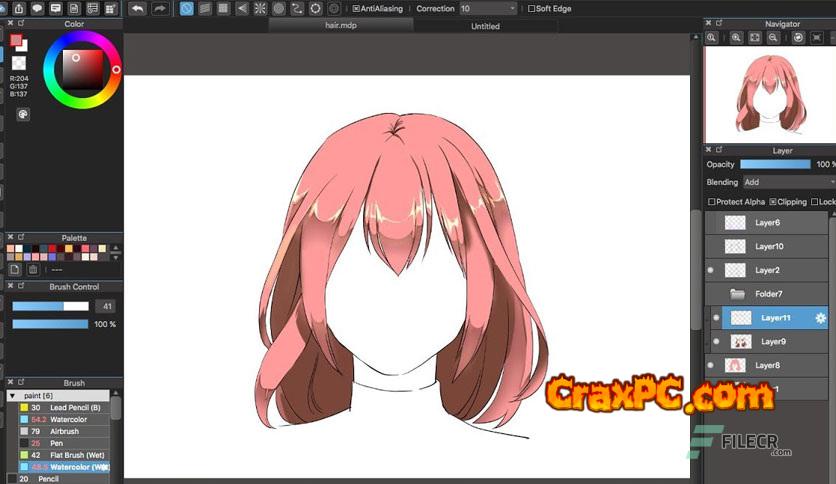Enable the Soft Edge checkbox
Screen dimensions: 836x484
(531, 9)
